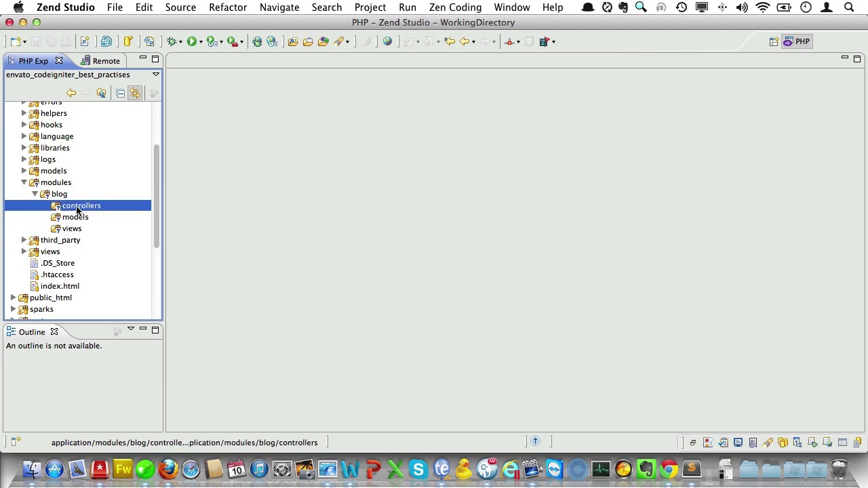The width and height of the screenshot is (868, 488).
Task: Open the Navigate menu
Action: tap(279, 7)
